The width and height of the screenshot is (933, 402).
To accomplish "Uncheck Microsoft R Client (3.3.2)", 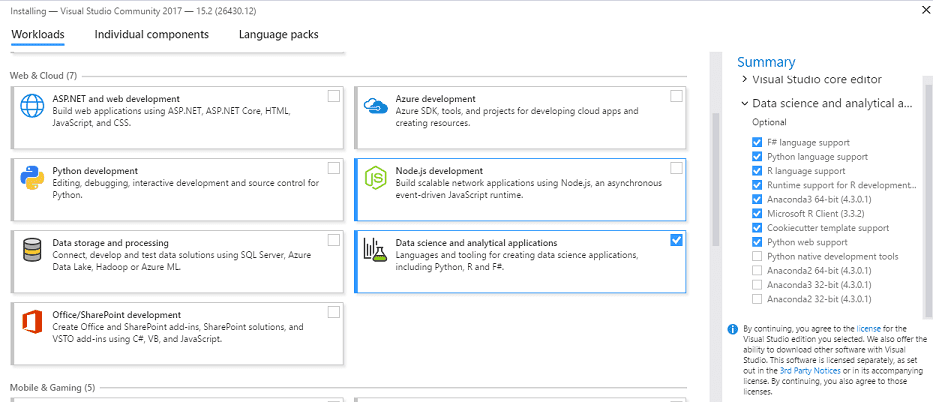I will (757, 213).
